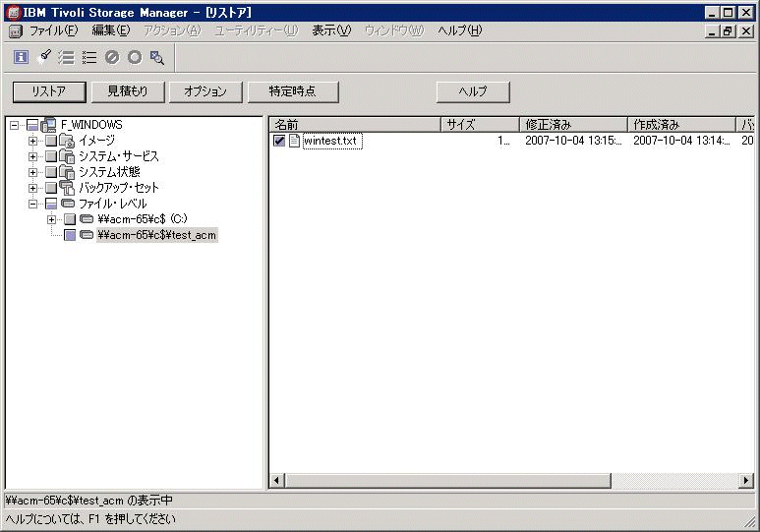Click the scroll right arrow

pos(746,481)
